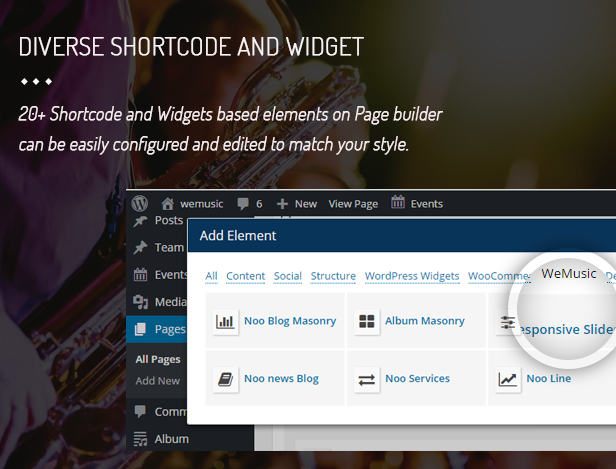Open the comments bubble showing 6
Viewport: 616px width, 469px height.
pos(250,203)
